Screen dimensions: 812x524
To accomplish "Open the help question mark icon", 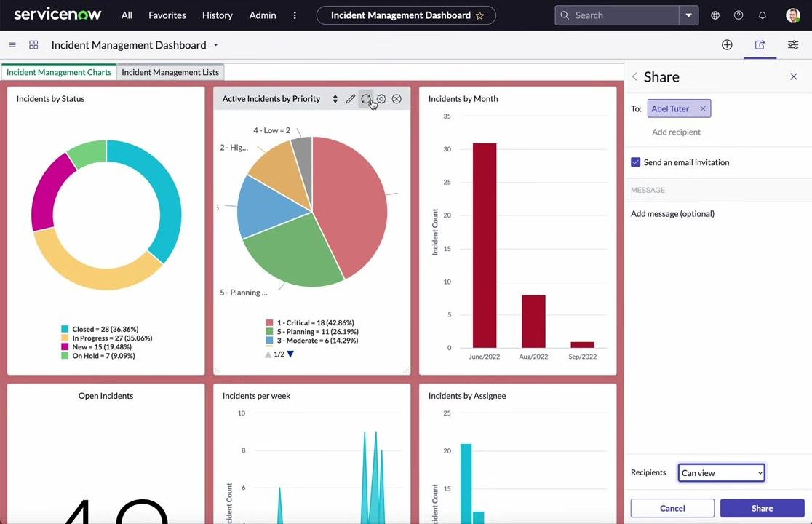I will 739,15.
